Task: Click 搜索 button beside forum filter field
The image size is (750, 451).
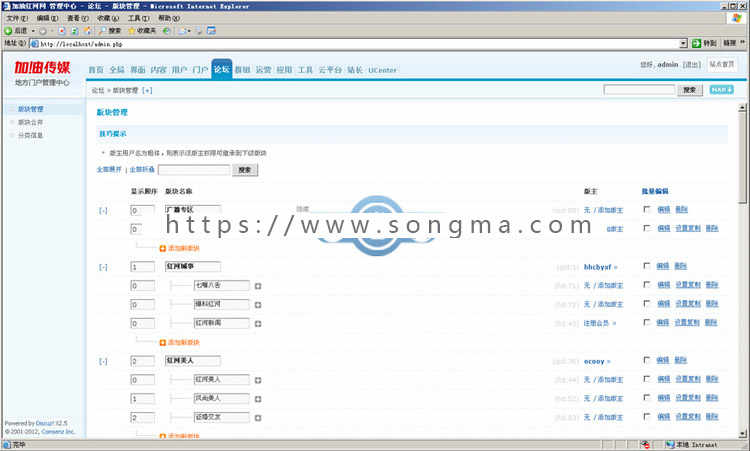Action: pyautogui.click(x=245, y=170)
